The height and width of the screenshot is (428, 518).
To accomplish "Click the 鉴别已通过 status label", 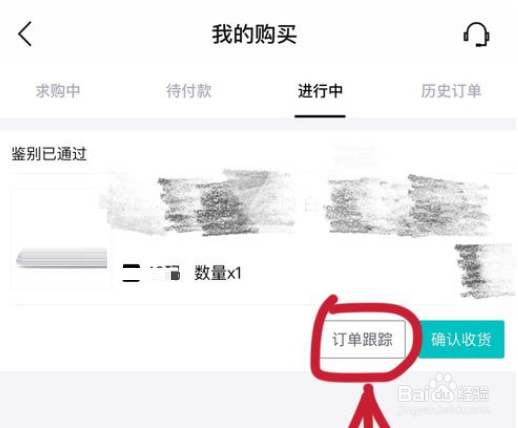I will click(x=49, y=154).
